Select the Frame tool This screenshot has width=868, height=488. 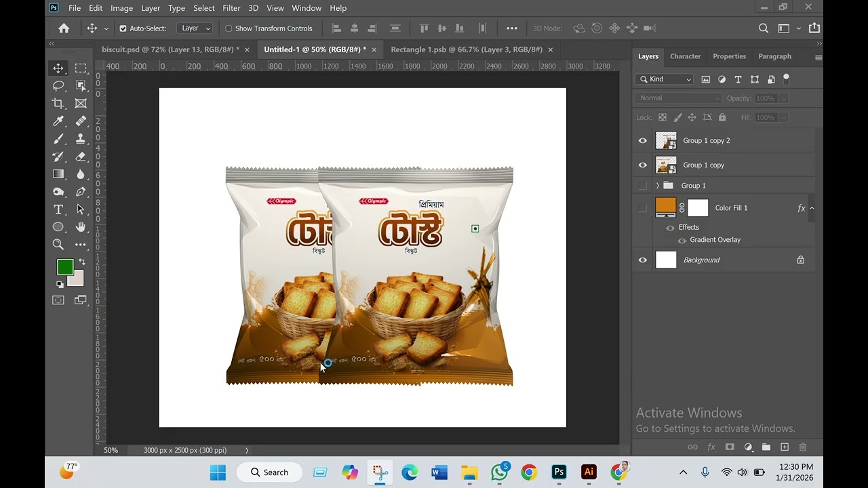click(x=81, y=104)
